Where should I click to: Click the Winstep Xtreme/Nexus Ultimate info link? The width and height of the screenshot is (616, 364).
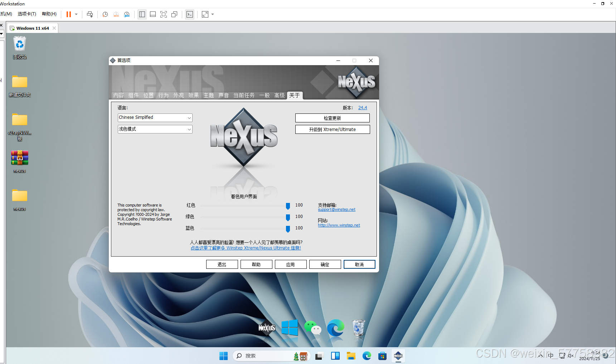246,248
